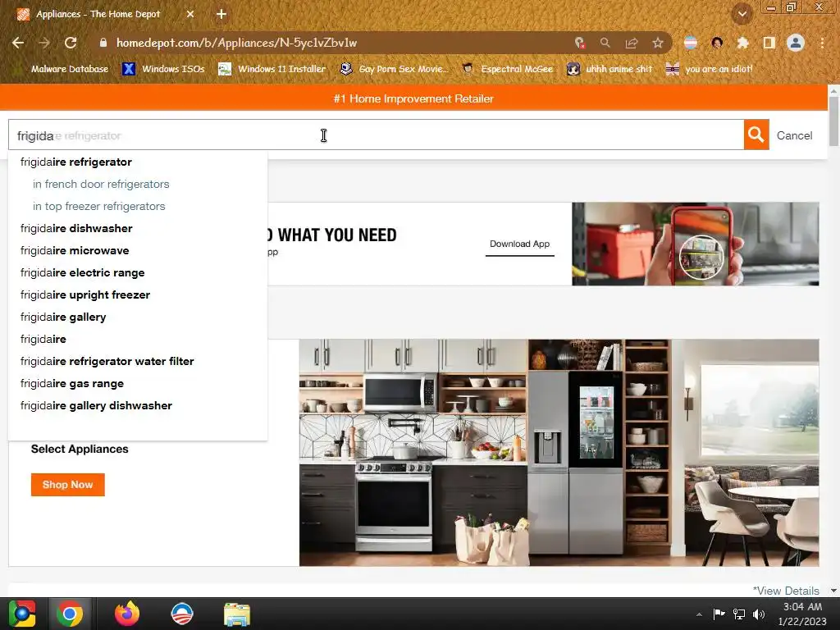Viewport: 840px width, 630px height.
Task: Click the Download App link
Action: [519, 244]
